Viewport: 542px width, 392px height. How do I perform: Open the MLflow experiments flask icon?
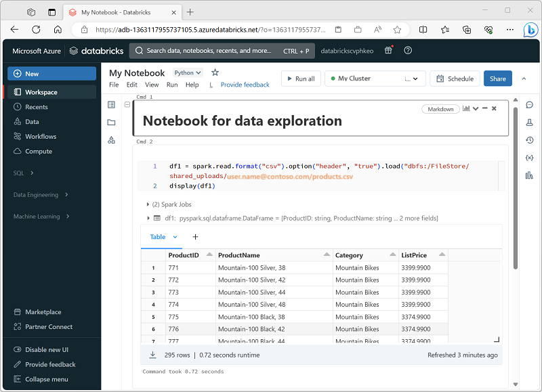pos(530,123)
